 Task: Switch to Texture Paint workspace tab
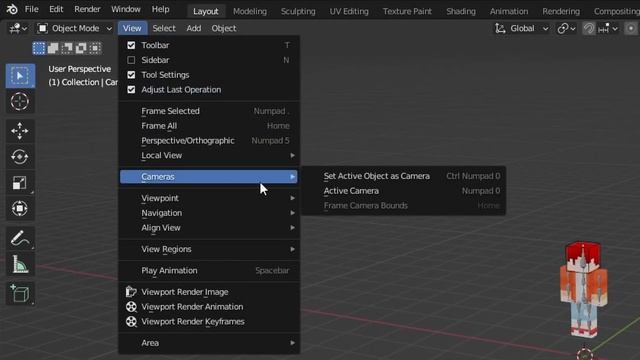(x=407, y=11)
